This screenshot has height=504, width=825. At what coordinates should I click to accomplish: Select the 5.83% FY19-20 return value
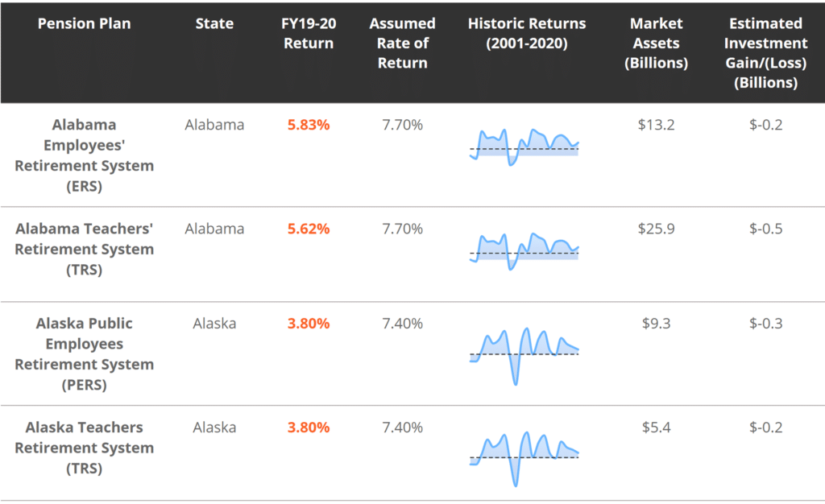309,125
